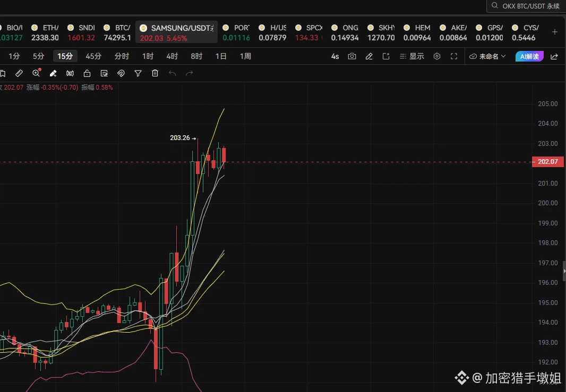Image resolution: width=566 pixels, height=392 pixels.
Task: Click the hide drawings icon
Action: coord(70,74)
